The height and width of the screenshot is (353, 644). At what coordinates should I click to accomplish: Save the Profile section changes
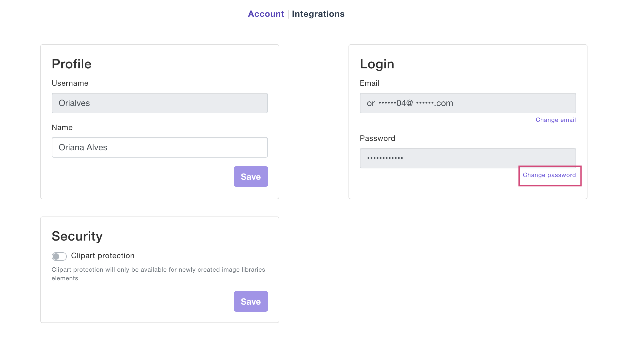pyautogui.click(x=251, y=176)
